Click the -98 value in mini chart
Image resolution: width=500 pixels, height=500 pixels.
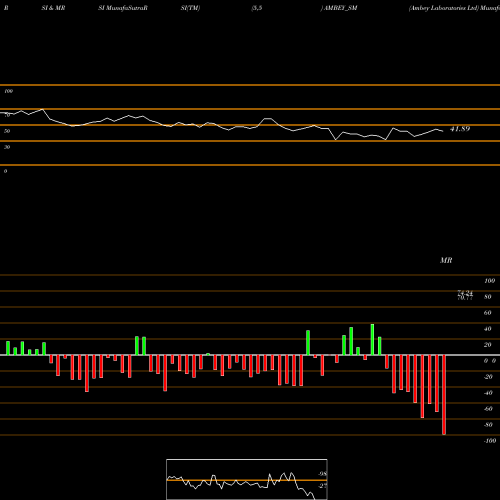tap(322, 474)
